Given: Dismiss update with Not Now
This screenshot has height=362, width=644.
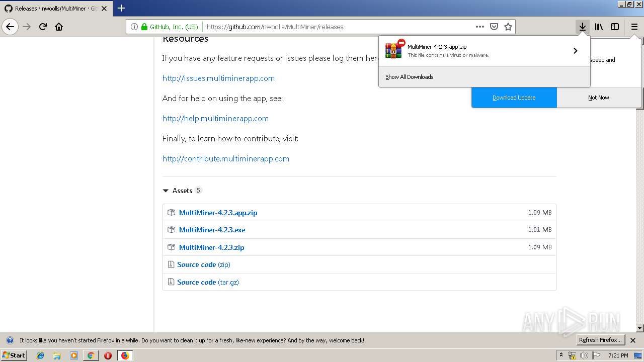Looking at the screenshot, I should tap(599, 98).
